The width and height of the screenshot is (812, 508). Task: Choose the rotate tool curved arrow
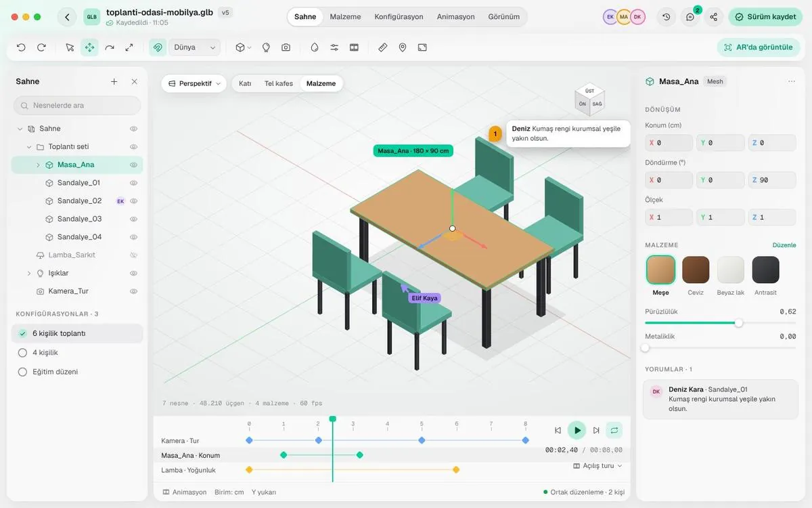110,47
